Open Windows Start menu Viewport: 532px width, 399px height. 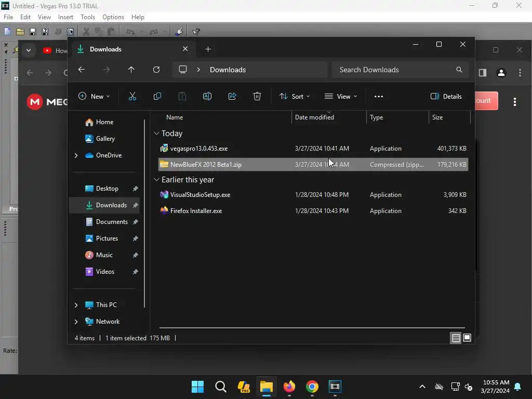pos(197,387)
